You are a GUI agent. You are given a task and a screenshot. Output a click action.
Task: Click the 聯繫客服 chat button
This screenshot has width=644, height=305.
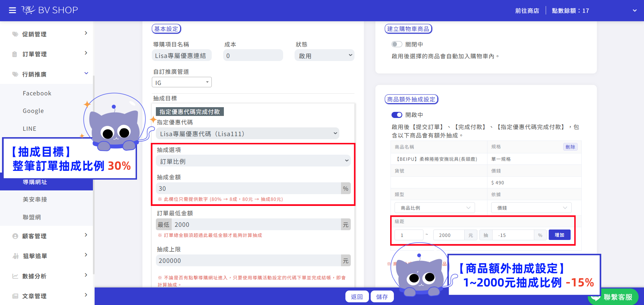tap(613, 297)
